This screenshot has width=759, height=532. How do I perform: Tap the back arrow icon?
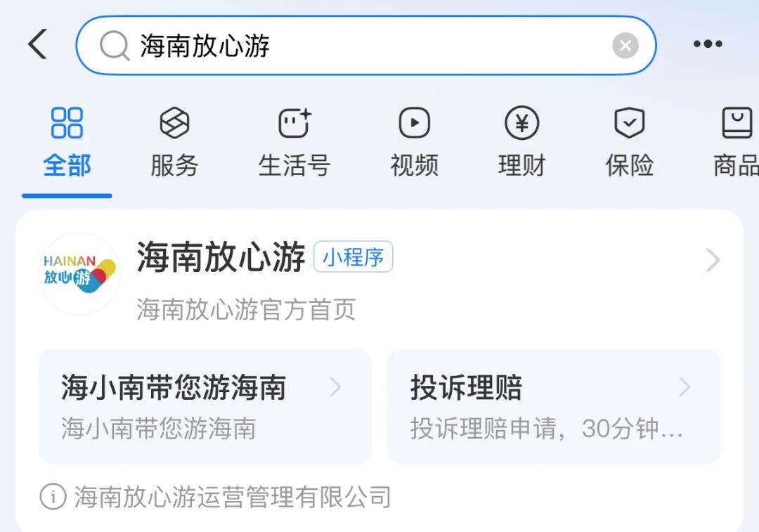click(x=38, y=44)
